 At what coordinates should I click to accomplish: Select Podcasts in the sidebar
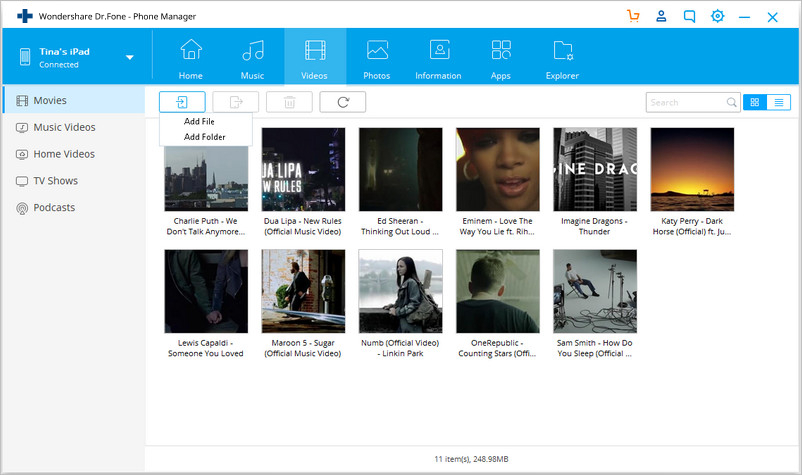[74, 208]
